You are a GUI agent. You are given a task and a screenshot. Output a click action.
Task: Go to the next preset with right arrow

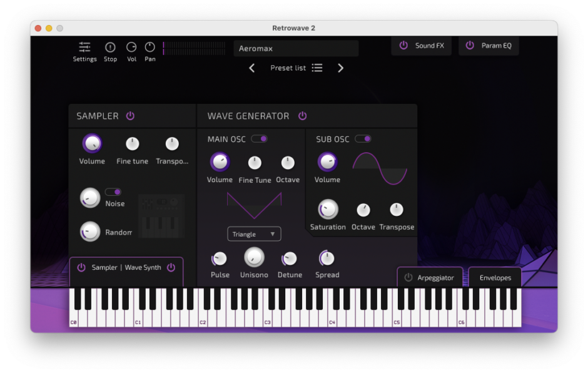pyautogui.click(x=340, y=68)
